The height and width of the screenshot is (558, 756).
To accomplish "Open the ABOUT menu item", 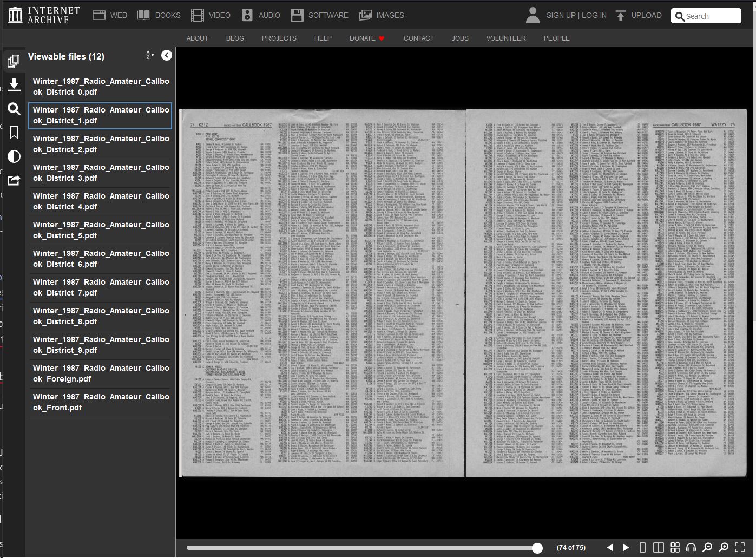I will tap(197, 38).
